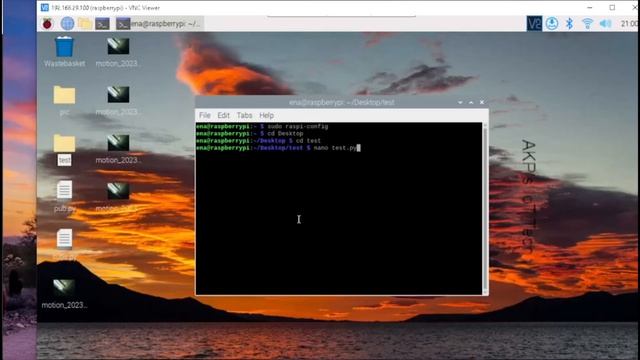Select motion_2023 thumbnail beside the pic folder
640x360 pixels.
[x=118, y=100]
